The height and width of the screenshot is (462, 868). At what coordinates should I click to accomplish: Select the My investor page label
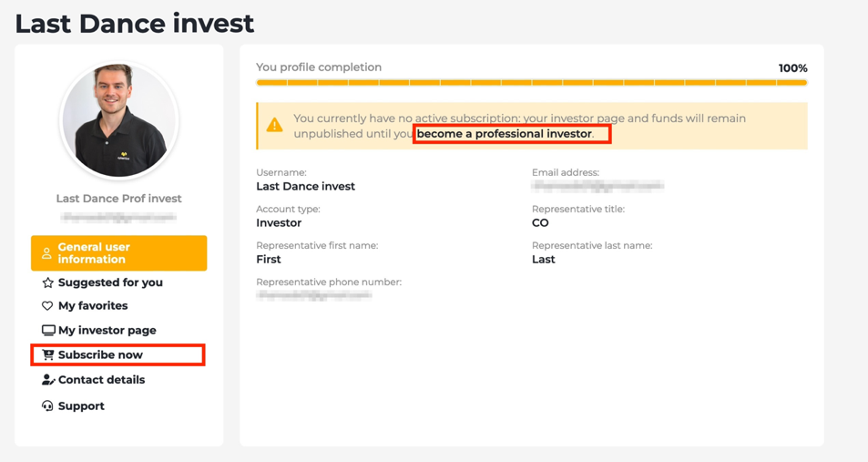(x=107, y=331)
